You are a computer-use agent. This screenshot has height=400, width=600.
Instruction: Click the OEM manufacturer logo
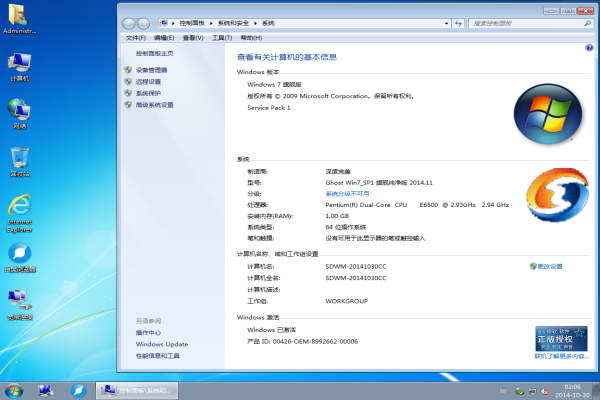(557, 195)
